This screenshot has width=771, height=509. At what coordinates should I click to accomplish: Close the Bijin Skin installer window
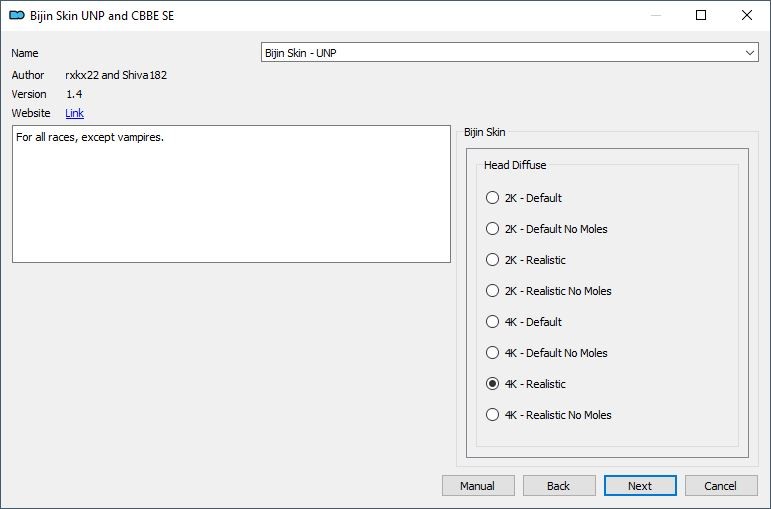click(x=747, y=15)
